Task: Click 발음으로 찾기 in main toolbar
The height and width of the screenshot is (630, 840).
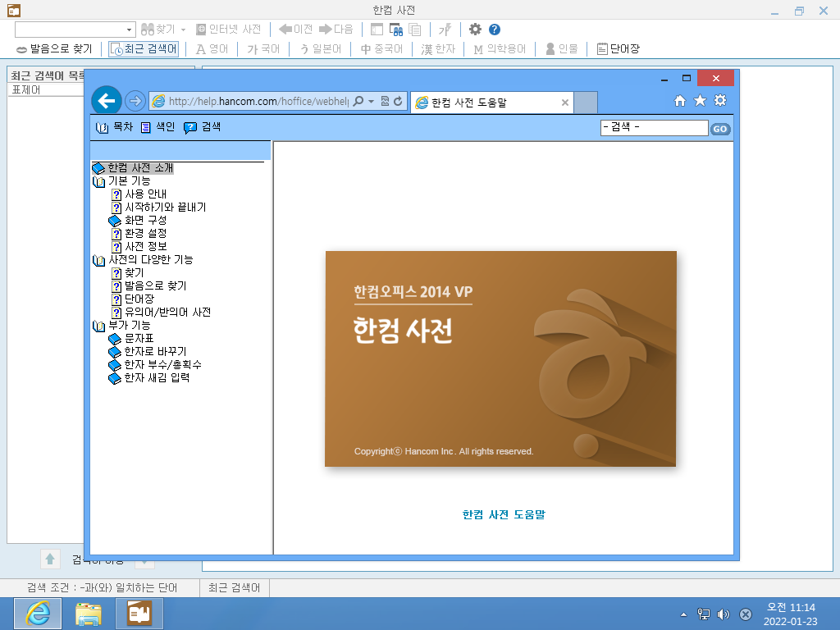Action: click(54, 49)
